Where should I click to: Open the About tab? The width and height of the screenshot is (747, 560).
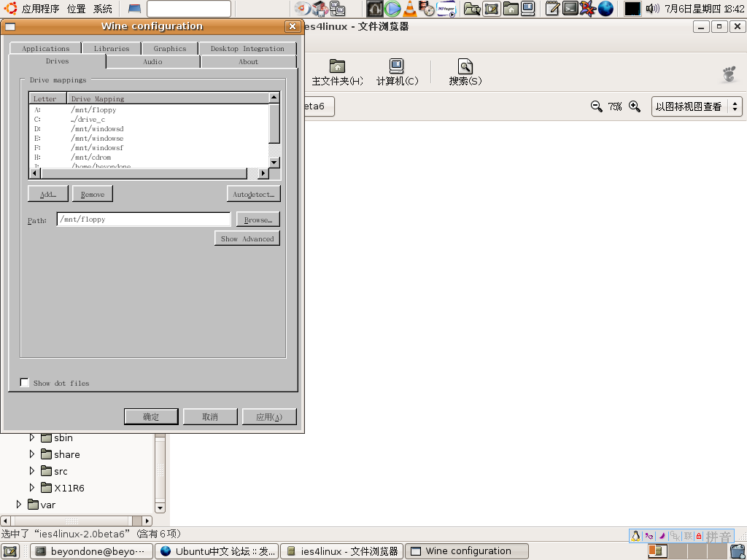coord(248,62)
